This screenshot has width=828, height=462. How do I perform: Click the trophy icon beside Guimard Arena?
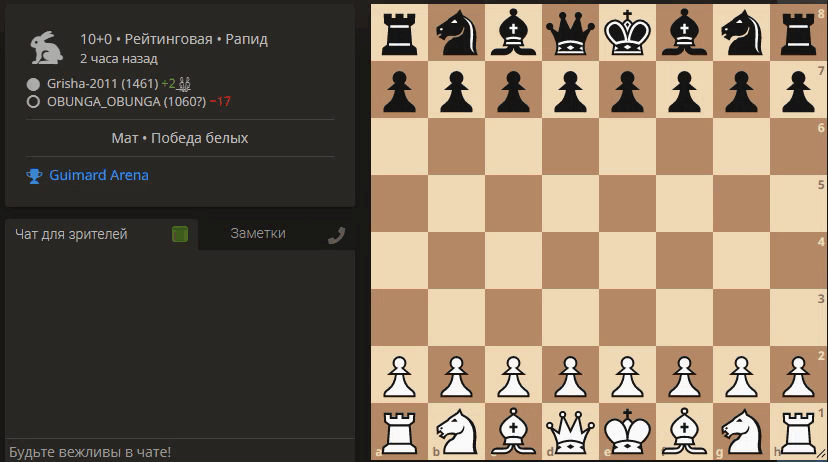[34, 176]
